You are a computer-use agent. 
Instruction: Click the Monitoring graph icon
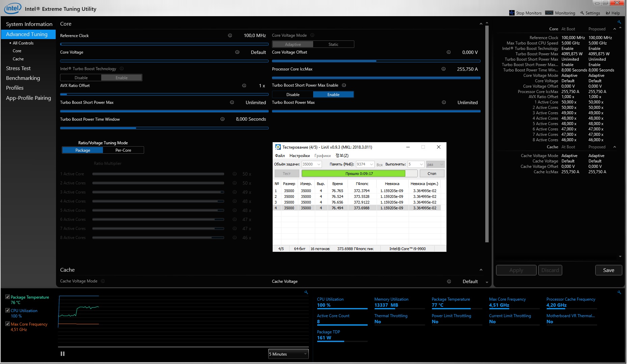click(x=549, y=13)
